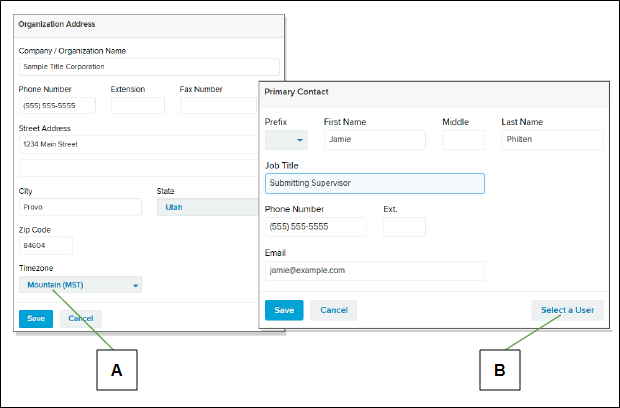The height and width of the screenshot is (408, 620).
Task: Click the Job Title field Submitting Supervisor
Action: [x=375, y=183]
